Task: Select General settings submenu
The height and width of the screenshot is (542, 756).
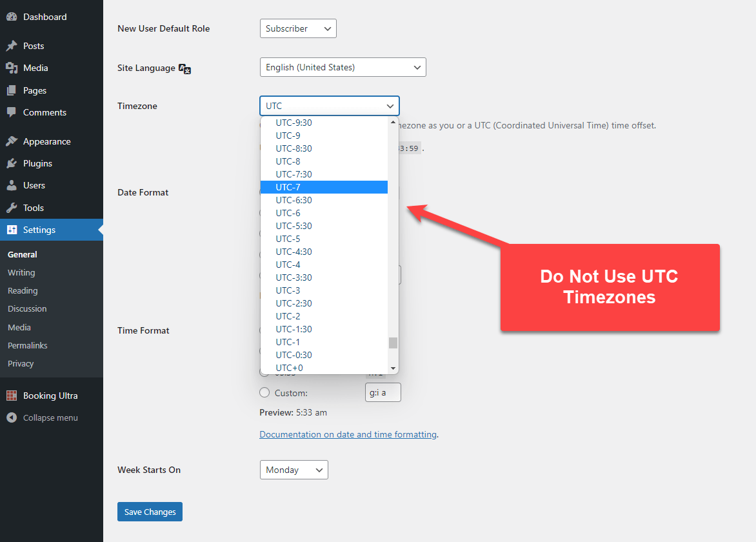Action: click(22, 255)
